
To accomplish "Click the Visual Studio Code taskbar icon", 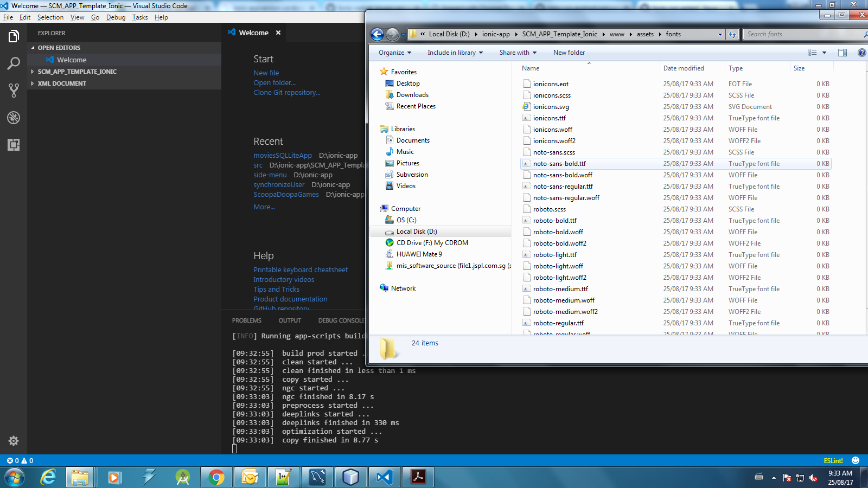I will [x=385, y=477].
